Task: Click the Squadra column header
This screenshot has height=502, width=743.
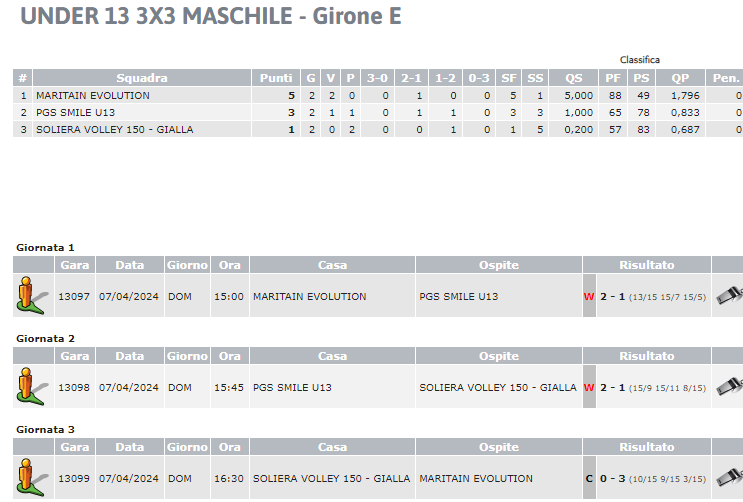Action: click(142, 78)
